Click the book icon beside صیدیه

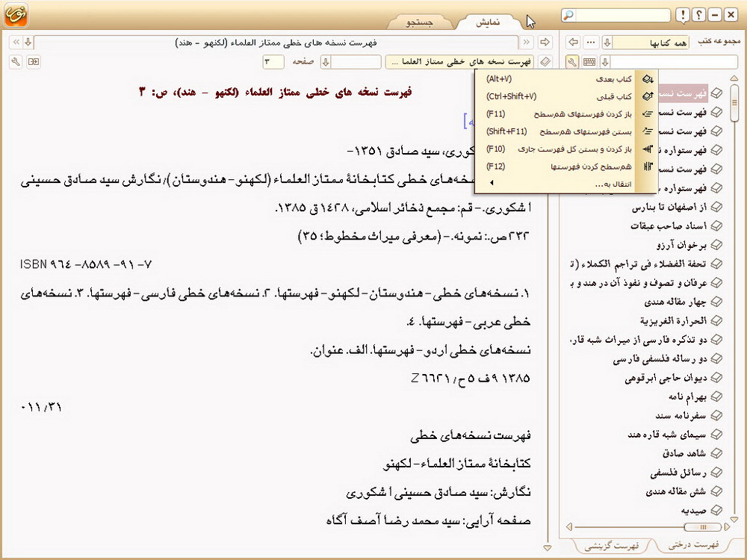(x=716, y=511)
